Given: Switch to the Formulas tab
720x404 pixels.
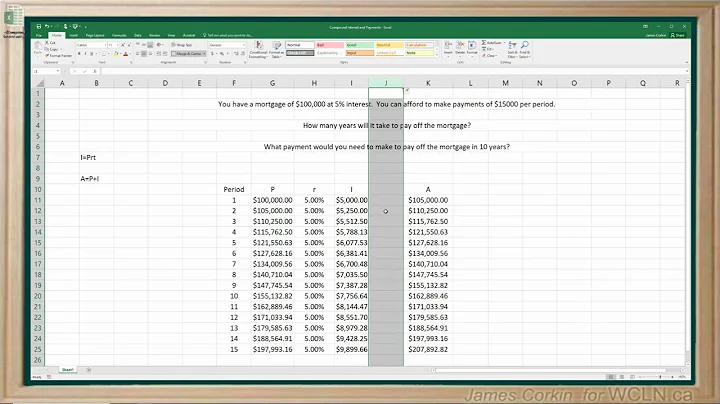Looking at the screenshot, I should tap(119, 35).
